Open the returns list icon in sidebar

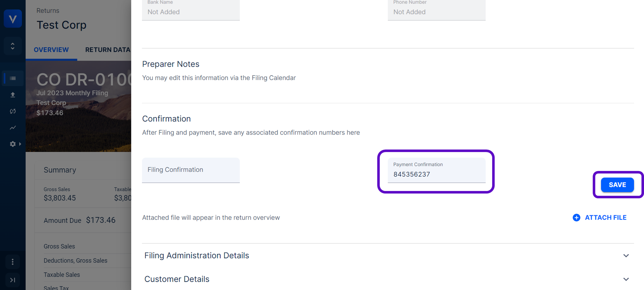coord(13,78)
